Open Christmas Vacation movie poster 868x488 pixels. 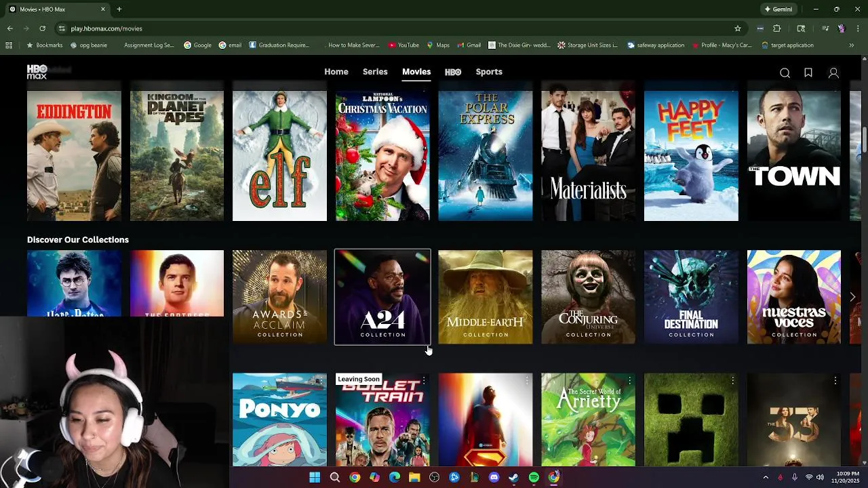tap(382, 156)
